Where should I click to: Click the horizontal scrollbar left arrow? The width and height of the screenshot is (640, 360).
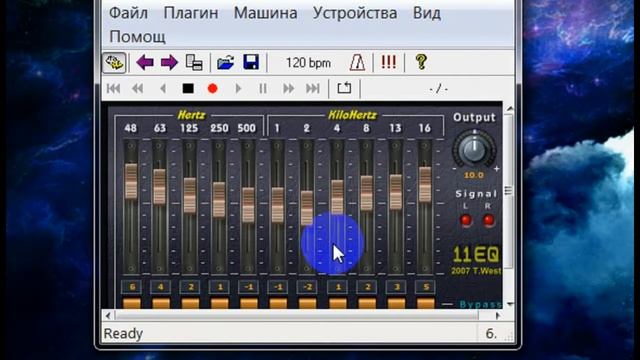pos(108,316)
